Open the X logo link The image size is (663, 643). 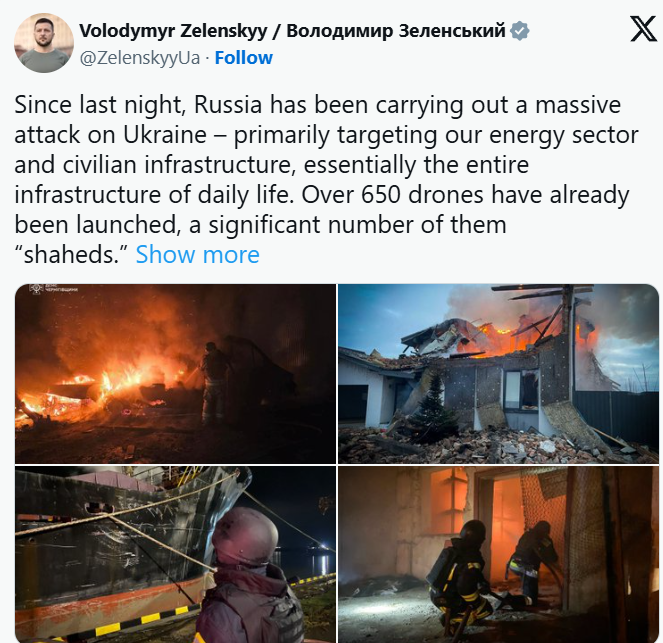tap(643, 29)
